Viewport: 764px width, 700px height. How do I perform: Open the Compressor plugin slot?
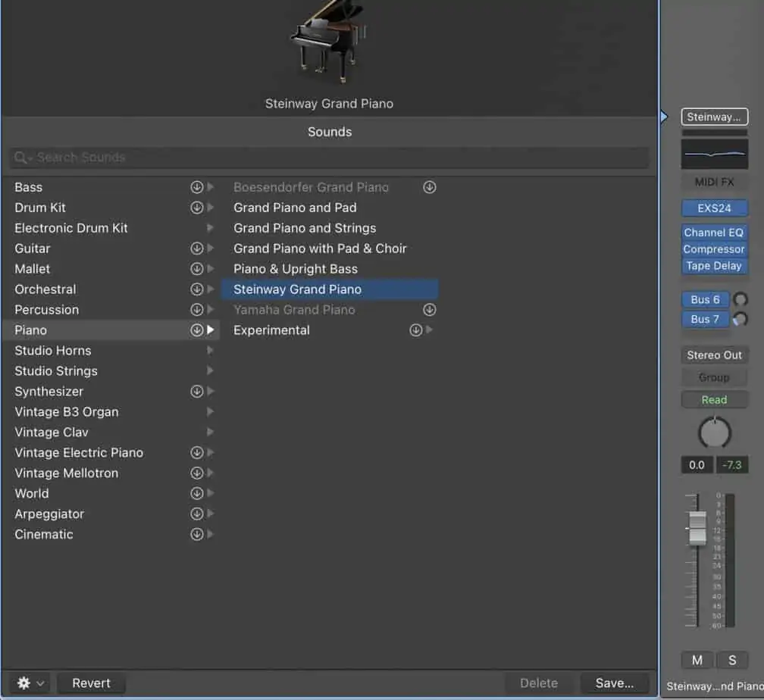tap(714, 249)
